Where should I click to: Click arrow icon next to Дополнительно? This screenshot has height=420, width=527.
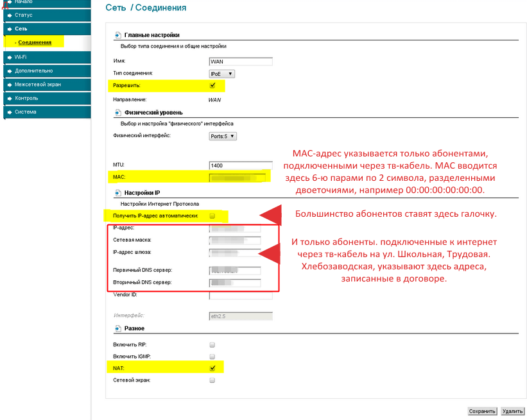(9, 71)
